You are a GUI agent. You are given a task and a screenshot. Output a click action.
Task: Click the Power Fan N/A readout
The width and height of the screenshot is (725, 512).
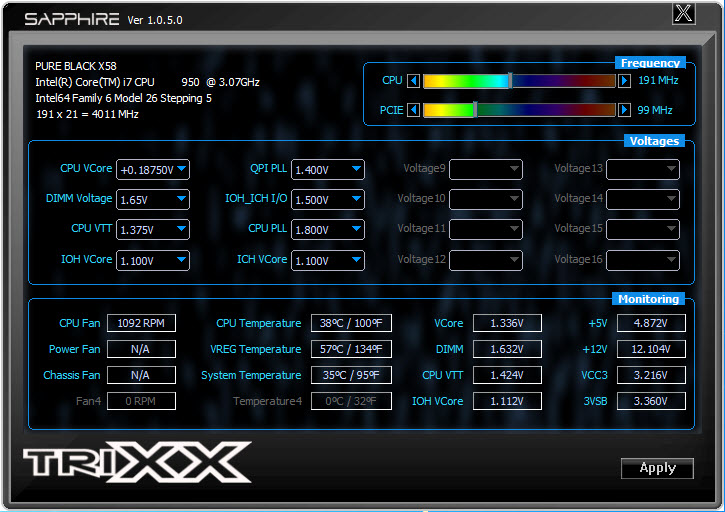coord(141,349)
